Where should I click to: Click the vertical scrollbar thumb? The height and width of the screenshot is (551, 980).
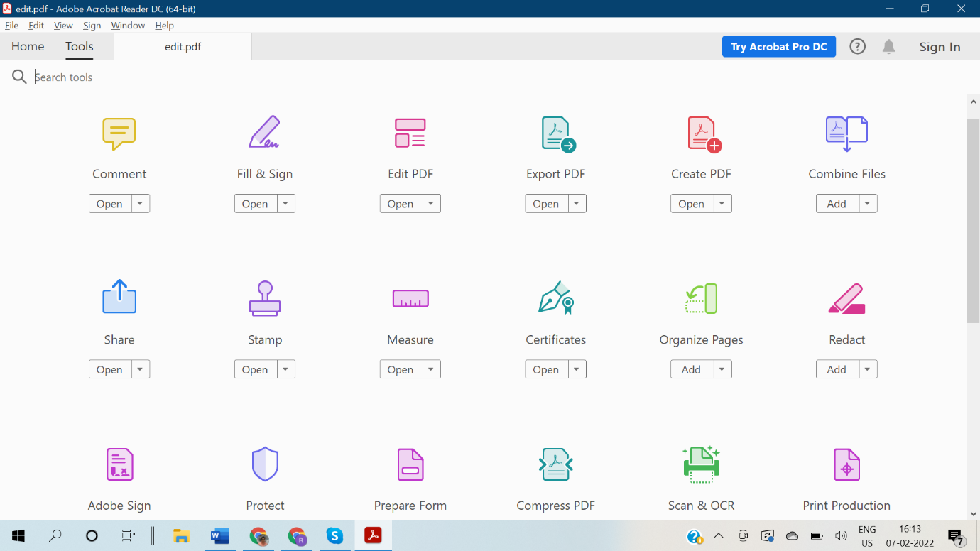974,220
